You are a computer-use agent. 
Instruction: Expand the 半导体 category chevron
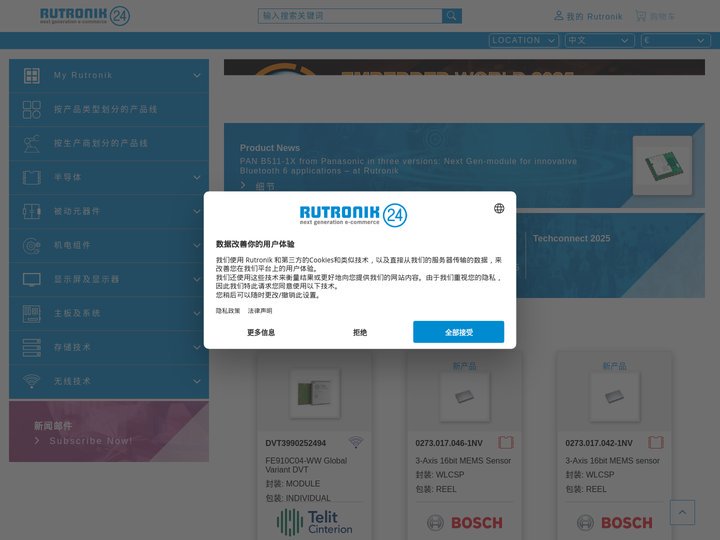click(x=197, y=177)
